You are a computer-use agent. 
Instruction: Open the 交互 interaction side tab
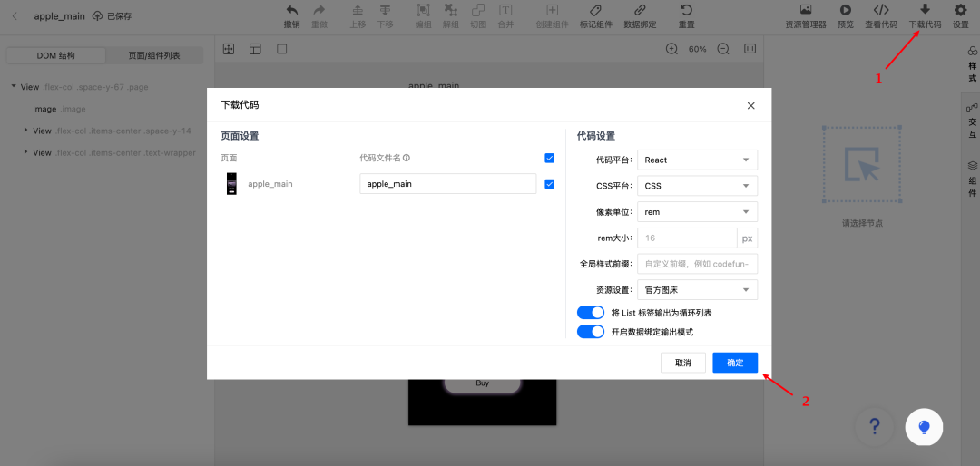click(x=971, y=121)
